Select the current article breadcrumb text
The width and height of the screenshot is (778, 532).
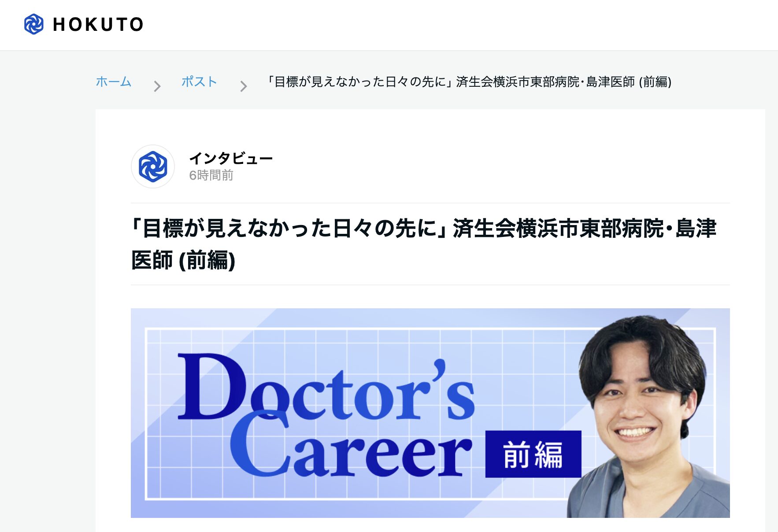coord(470,82)
